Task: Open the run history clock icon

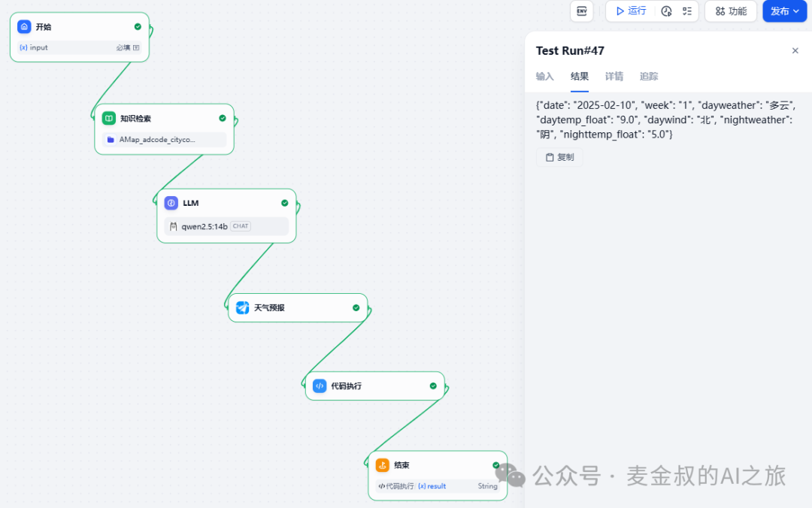Action: coord(666,11)
